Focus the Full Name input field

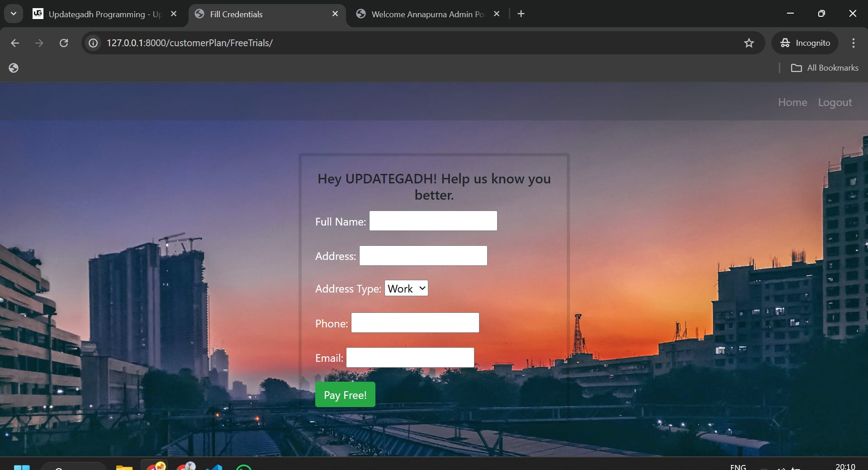(x=433, y=221)
